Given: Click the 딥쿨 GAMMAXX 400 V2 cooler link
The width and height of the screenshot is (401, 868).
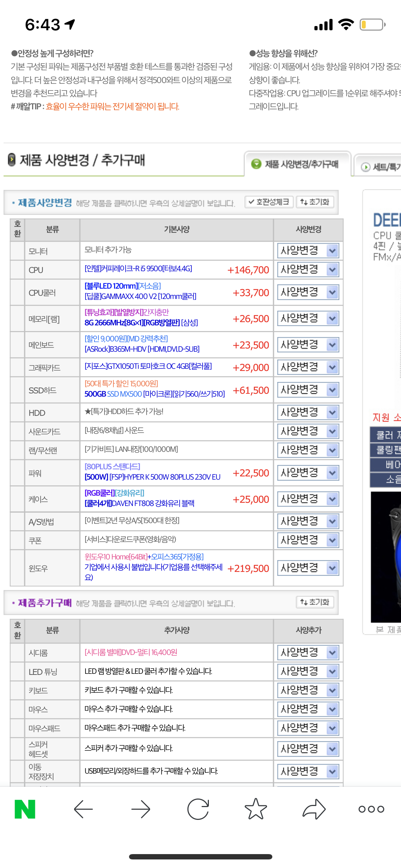Looking at the screenshot, I should pos(140,296).
